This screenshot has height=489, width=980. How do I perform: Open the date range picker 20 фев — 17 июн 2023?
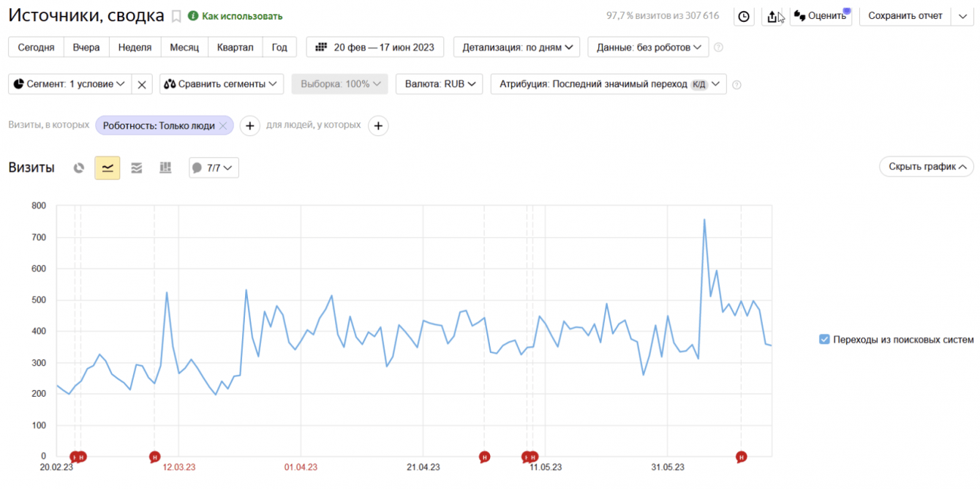pos(374,47)
